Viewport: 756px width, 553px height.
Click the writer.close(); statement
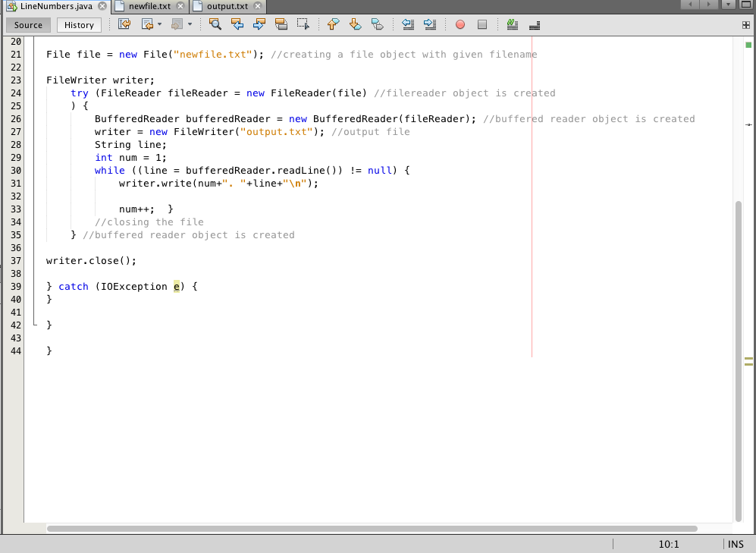[91, 261]
